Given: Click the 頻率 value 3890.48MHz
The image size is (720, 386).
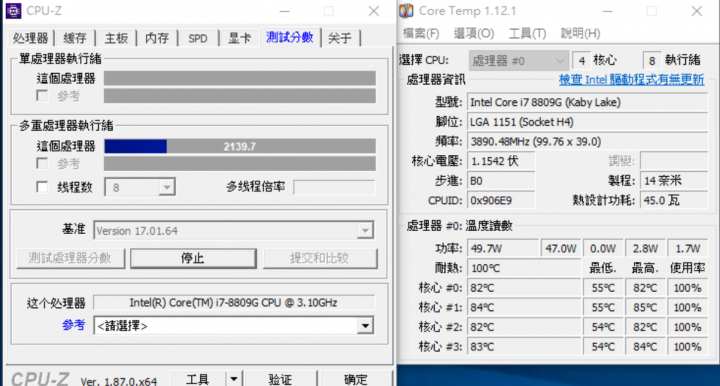Looking at the screenshot, I should [x=587, y=141].
